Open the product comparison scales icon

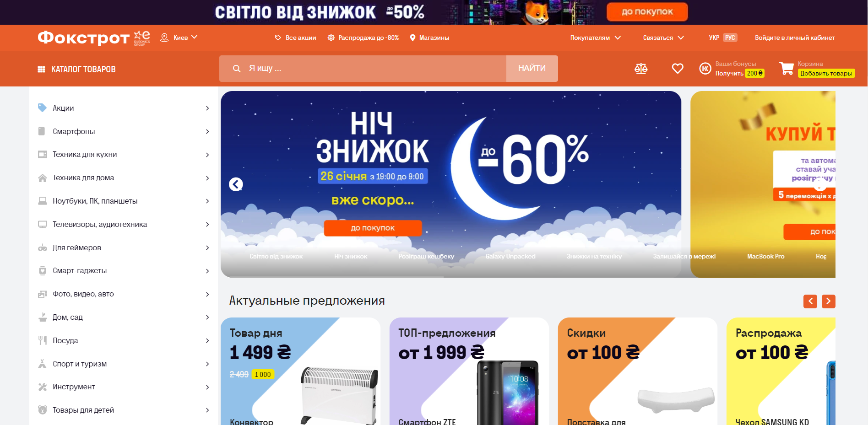pos(641,69)
